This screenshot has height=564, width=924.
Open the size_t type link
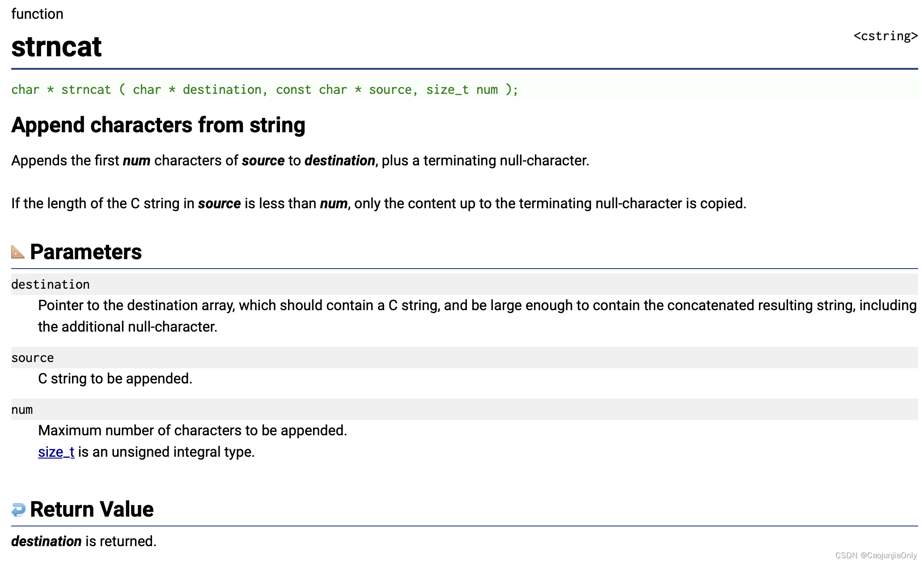[x=56, y=452]
